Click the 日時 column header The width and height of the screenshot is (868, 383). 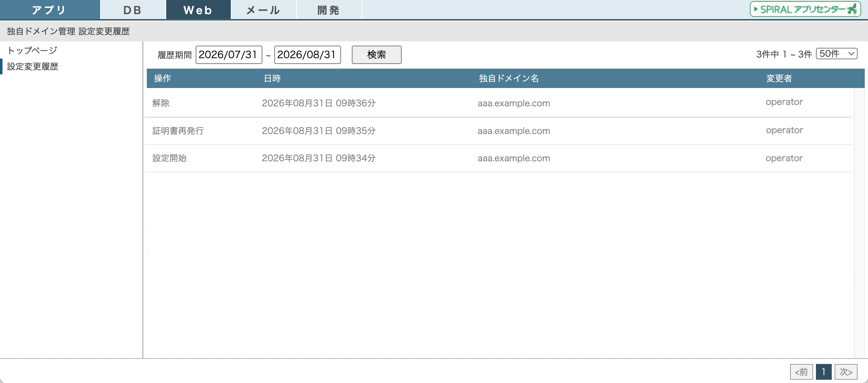tap(272, 78)
